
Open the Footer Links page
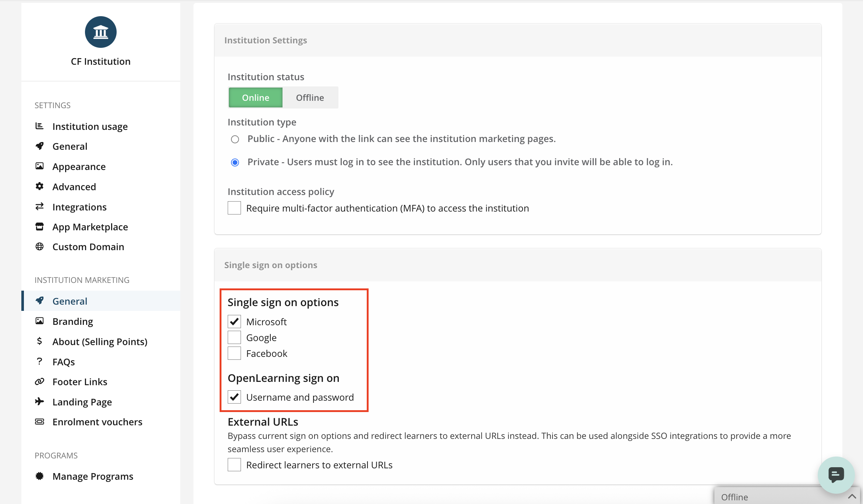pyautogui.click(x=80, y=381)
